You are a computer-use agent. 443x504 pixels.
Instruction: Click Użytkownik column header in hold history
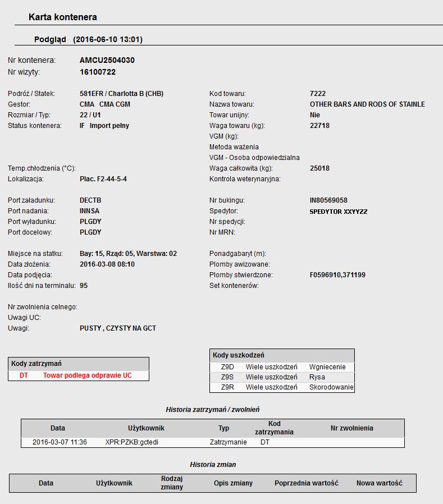(146, 428)
